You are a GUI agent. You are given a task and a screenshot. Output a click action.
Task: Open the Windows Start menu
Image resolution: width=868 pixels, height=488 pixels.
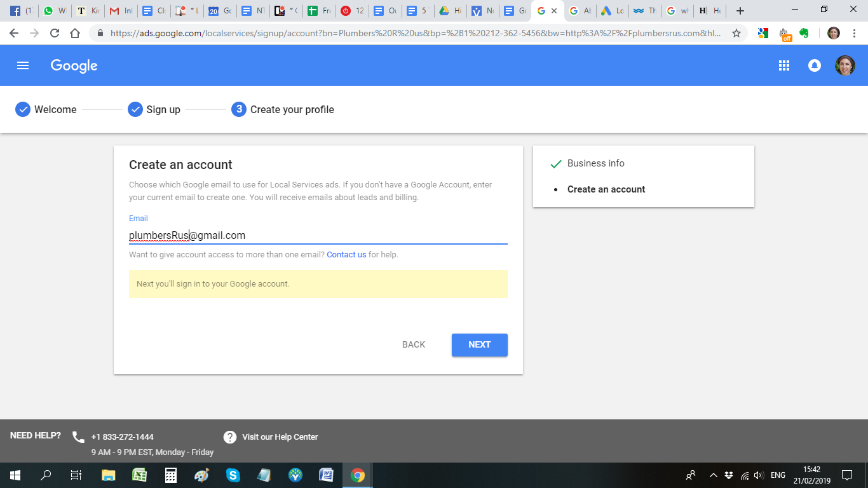point(15,475)
